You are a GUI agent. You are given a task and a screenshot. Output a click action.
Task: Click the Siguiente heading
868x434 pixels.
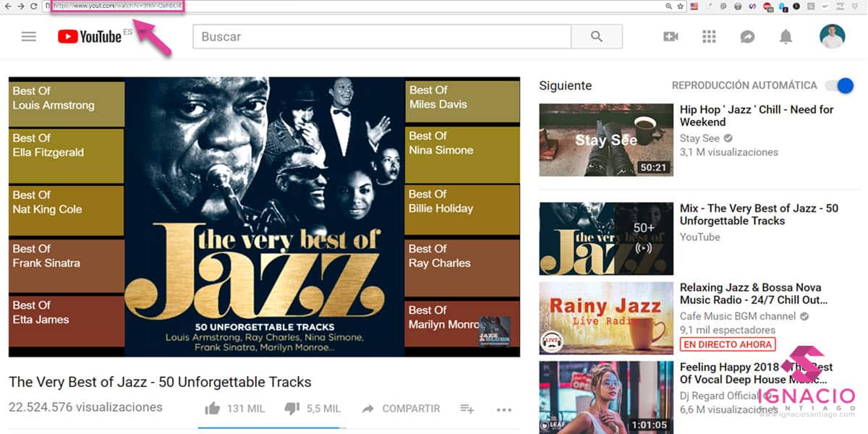click(566, 85)
